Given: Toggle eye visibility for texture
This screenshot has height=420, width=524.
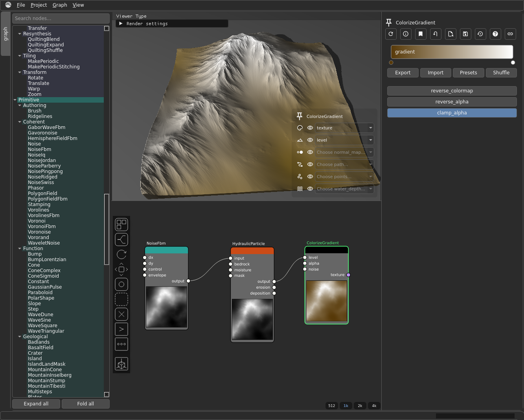Looking at the screenshot, I should [x=310, y=128].
